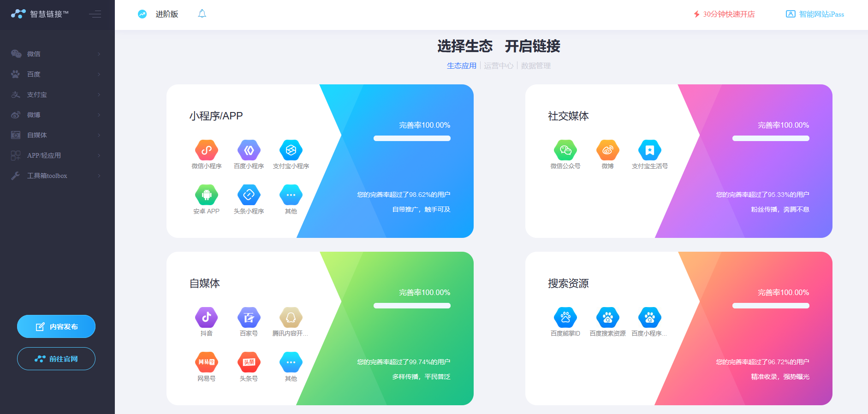Select the 网易号 icon
Viewport: 868px width, 414px height.
(x=207, y=362)
